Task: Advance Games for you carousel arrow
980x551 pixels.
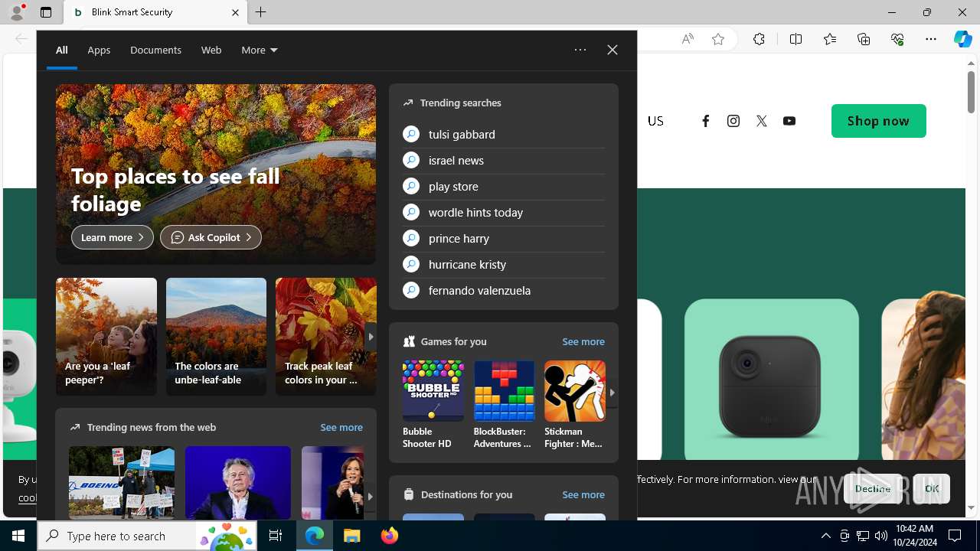Action: [x=612, y=392]
